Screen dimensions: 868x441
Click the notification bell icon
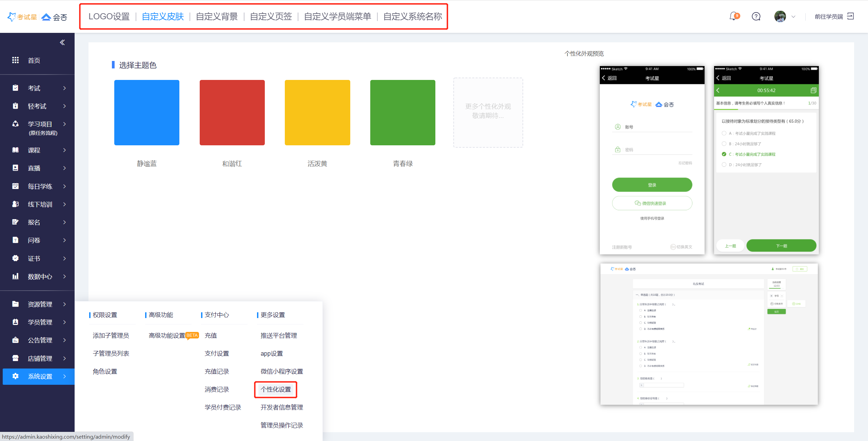coord(733,16)
